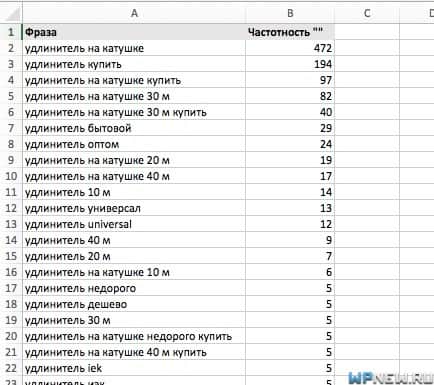
Task: Click the cell with value 194
Action: point(290,64)
